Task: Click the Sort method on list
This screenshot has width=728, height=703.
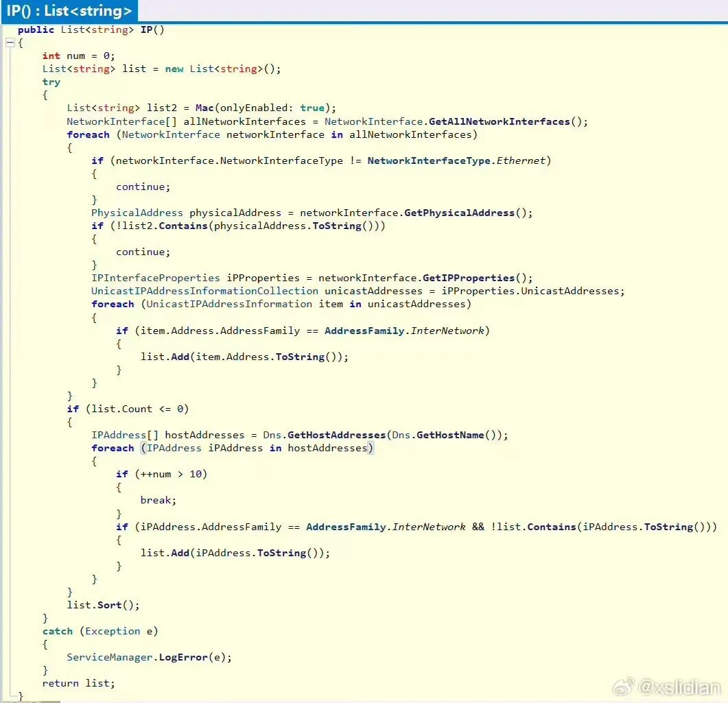Action: 110,605
